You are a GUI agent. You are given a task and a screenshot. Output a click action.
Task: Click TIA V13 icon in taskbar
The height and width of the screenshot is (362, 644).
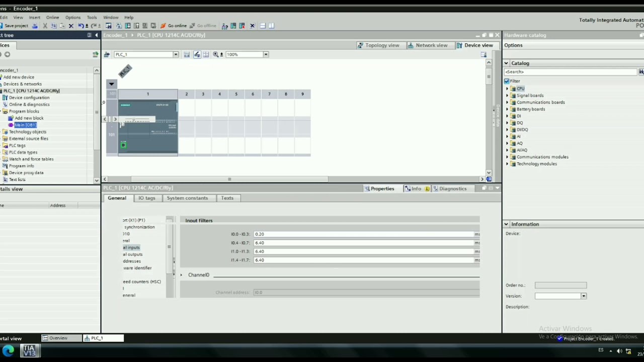click(30, 350)
